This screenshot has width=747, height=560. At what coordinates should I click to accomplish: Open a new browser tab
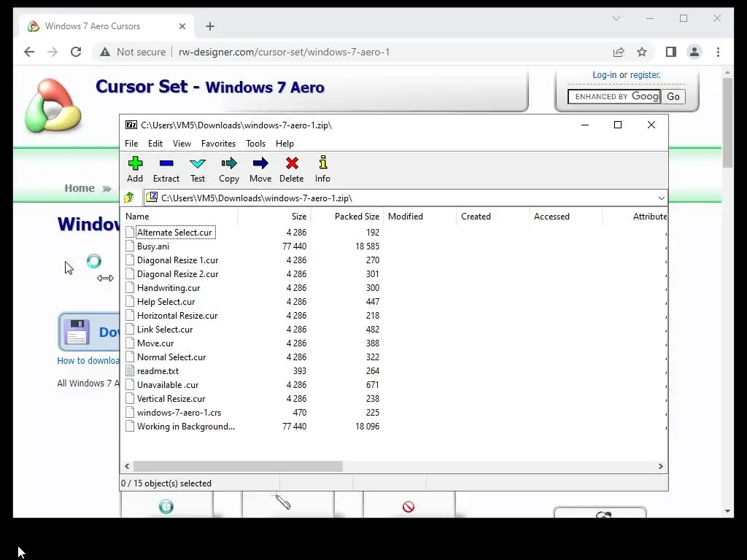click(210, 26)
